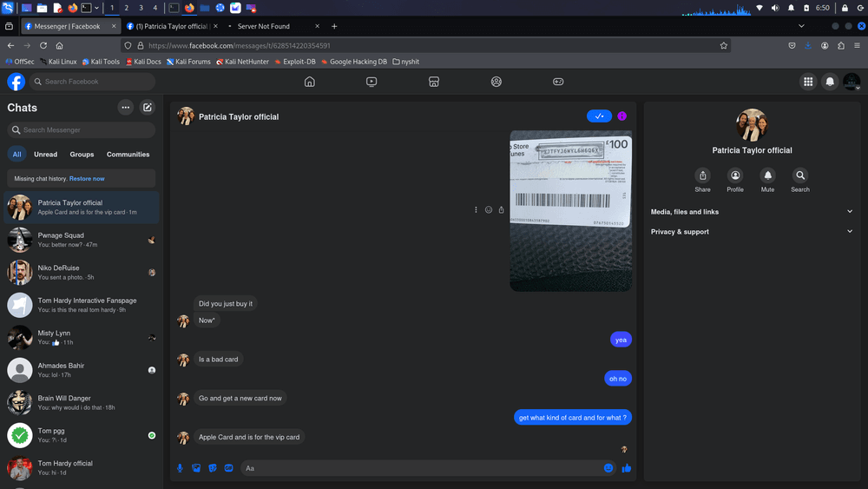The width and height of the screenshot is (868, 489).
Task: Choose a GIF icon
Action: point(228,468)
